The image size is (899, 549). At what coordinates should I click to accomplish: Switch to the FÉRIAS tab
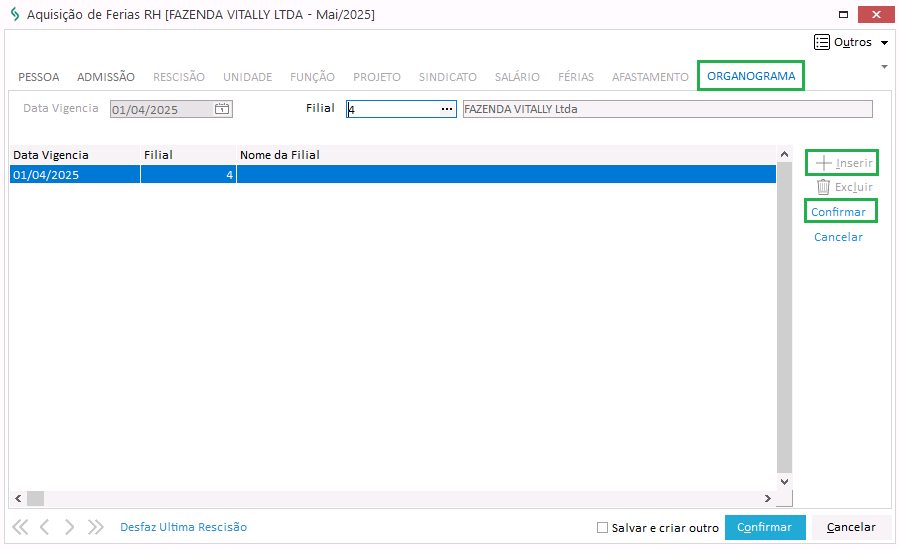(x=576, y=77)
